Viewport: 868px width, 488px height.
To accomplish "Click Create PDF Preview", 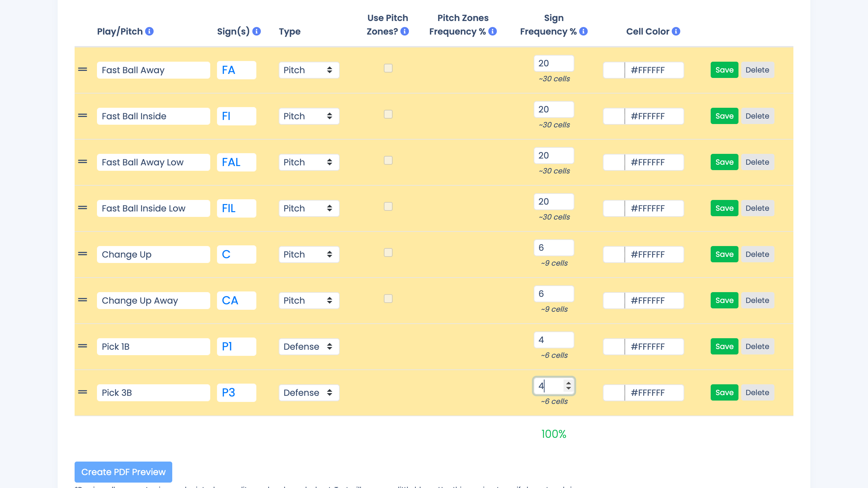I will click(x=123, y=472).
